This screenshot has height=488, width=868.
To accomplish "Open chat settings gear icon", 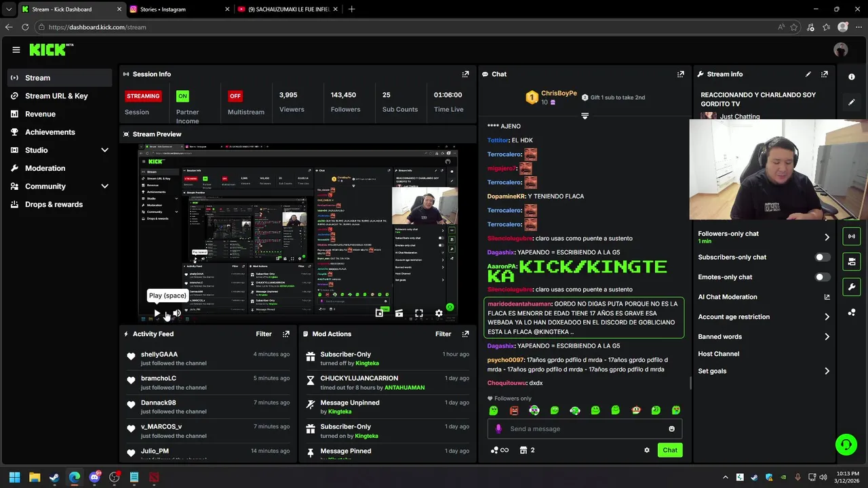I will coord(647,450).
